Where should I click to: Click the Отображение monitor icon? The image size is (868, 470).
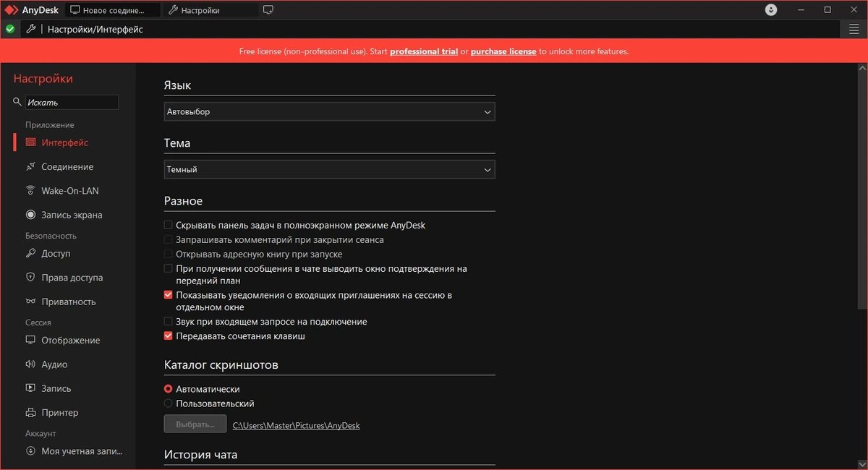(30, 341)
